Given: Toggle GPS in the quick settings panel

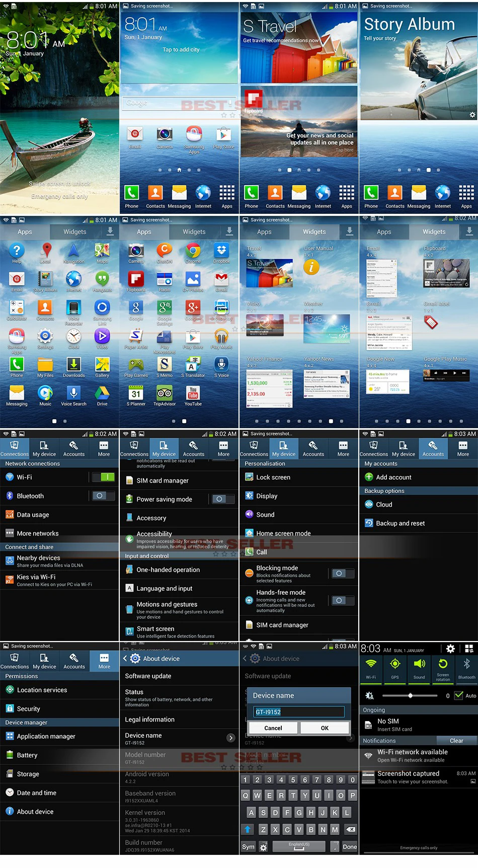Looking at the screenshot, I should (x=395, y=669).
